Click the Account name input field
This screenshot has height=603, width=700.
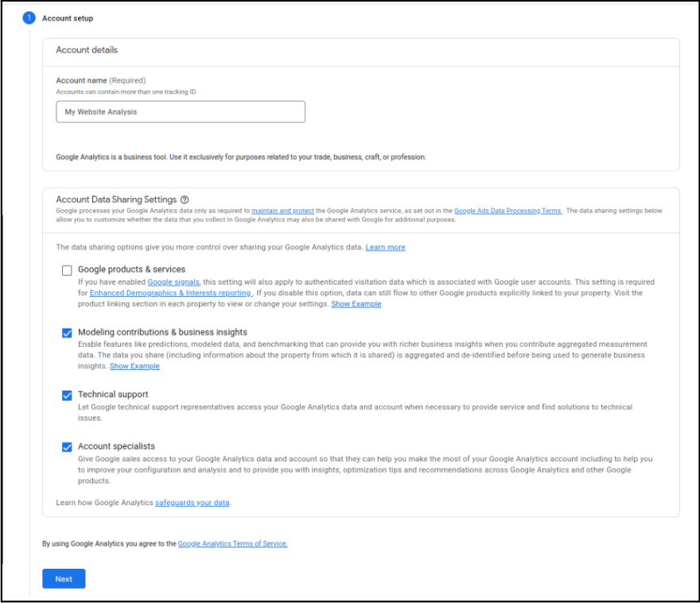pyautogui.click(x=181, y=112)
